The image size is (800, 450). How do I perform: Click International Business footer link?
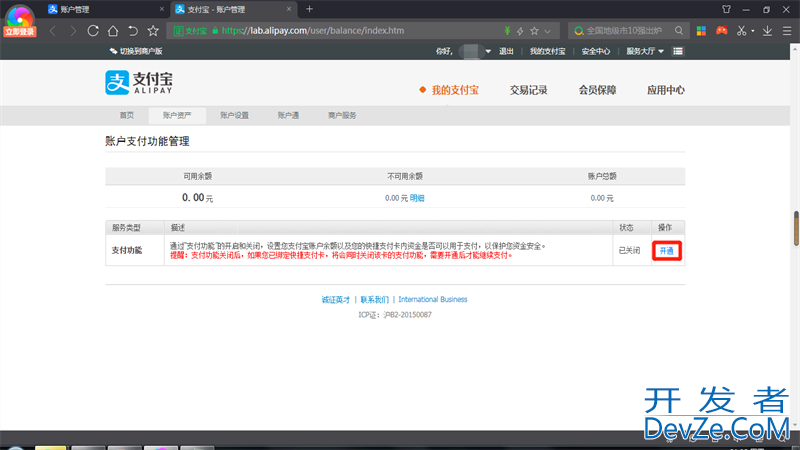click(433, 299)
